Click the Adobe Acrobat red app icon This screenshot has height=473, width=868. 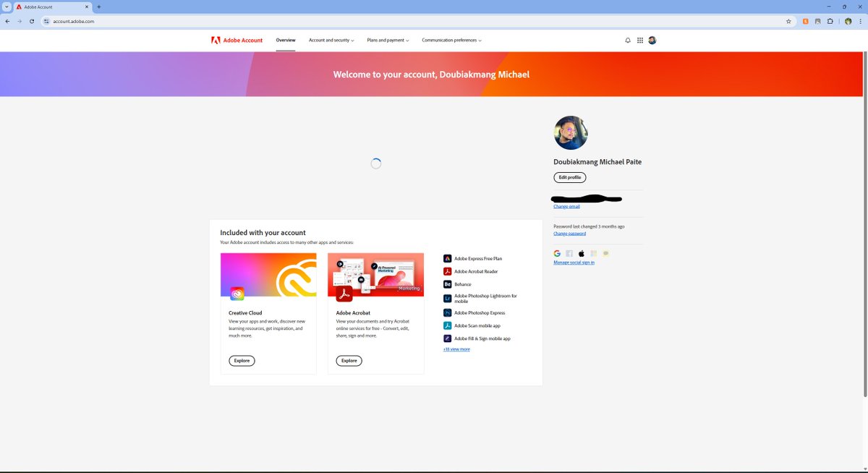coord(344,294)
